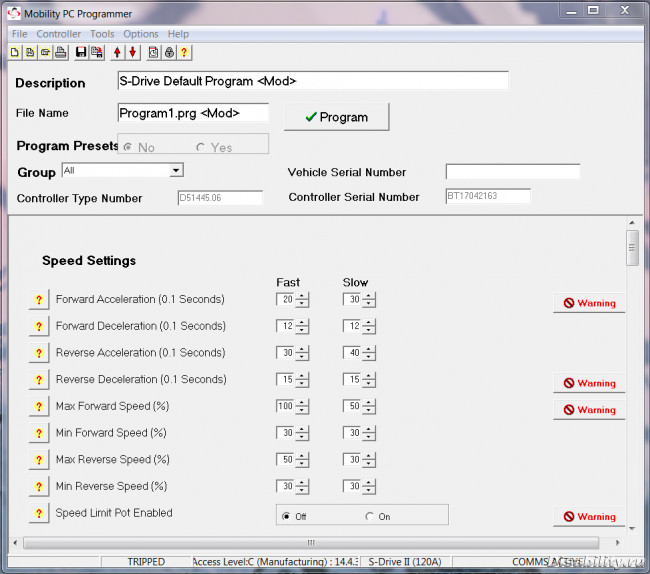Click the floppy disk Save icon
This screenshot has height=574, width=650.
(x=81, y=53)
